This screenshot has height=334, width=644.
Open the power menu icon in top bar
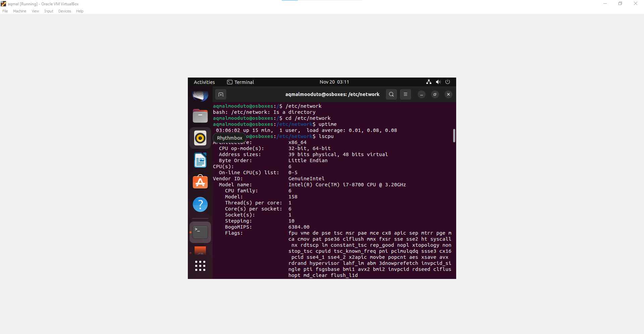447,82
